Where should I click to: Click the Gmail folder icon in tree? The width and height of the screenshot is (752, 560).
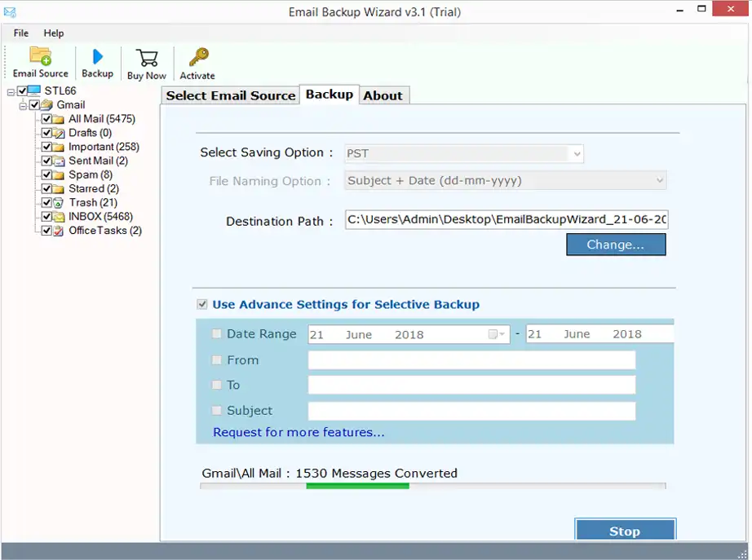46,104
